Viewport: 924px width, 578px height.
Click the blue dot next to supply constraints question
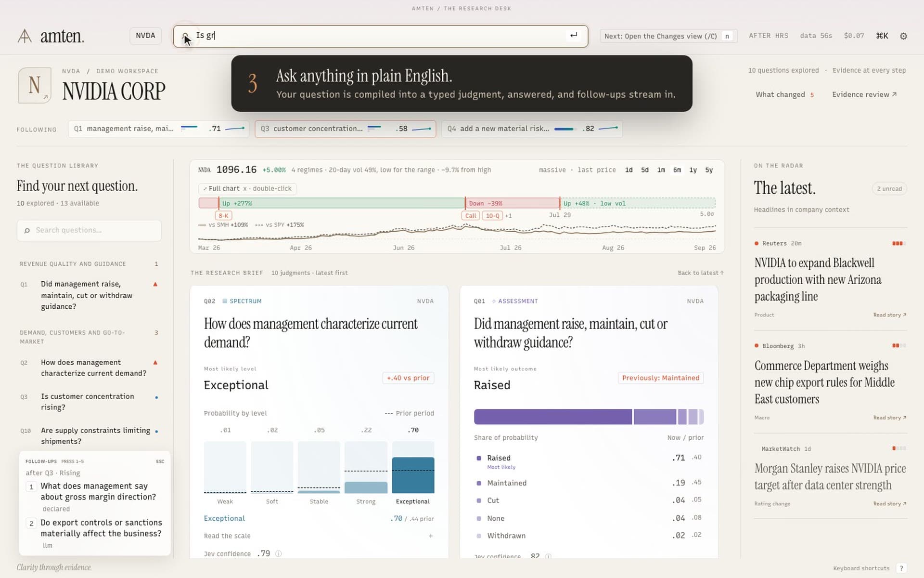156,431
